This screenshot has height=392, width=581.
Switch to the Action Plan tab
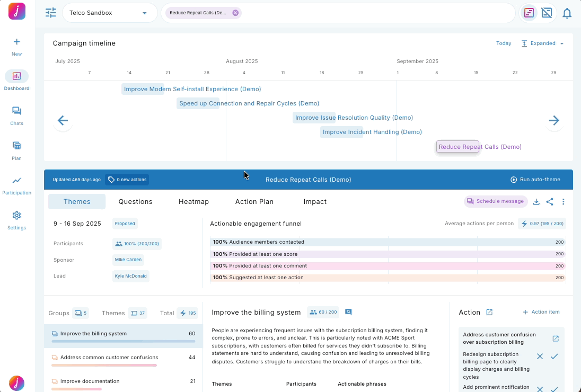(x=254, y=202)
